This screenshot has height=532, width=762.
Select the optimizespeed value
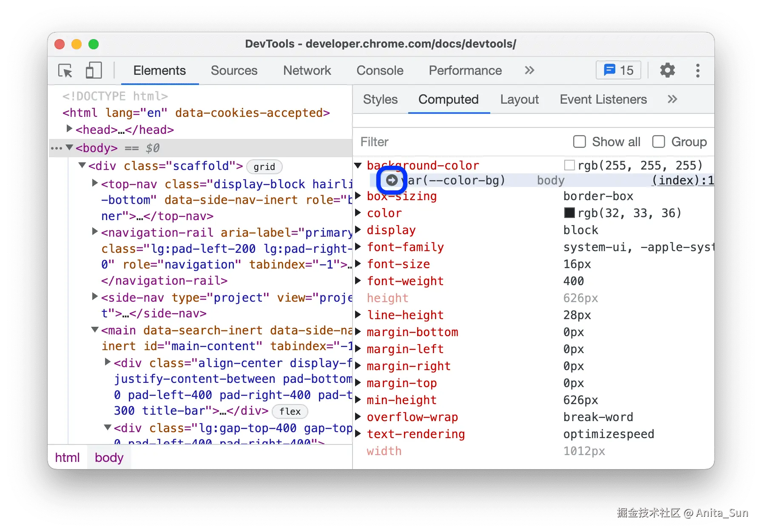tap(608, 434)
